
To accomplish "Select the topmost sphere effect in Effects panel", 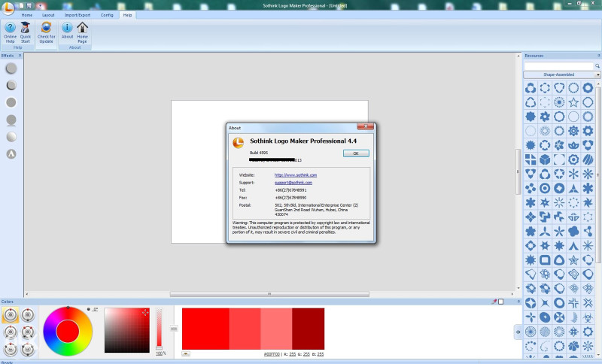I will pyautogui.click(x=11, y=68).
